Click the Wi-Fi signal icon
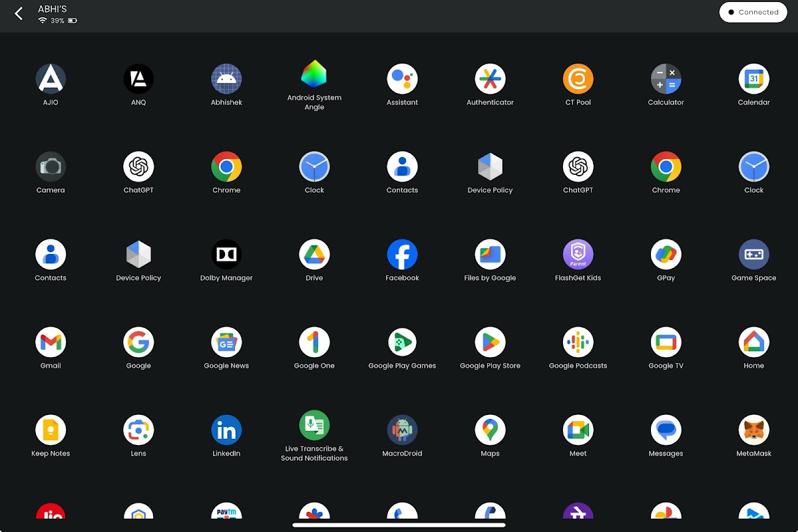 click(43, 21)
